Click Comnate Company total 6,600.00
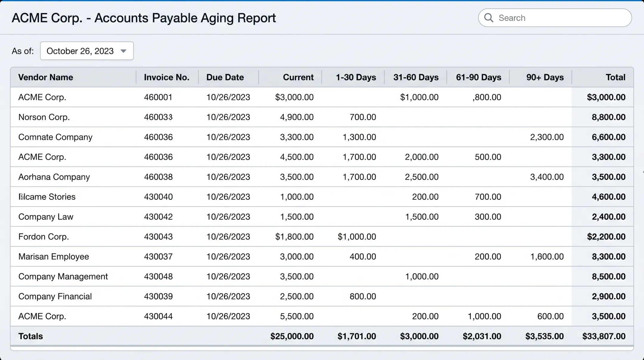 point(609,137)
